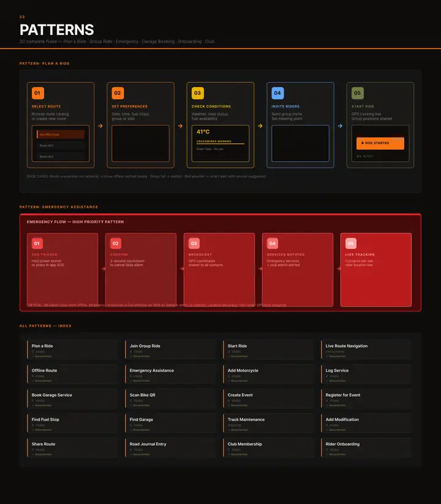Viewport: 441px width, 504px height.
Task: Click the Emergency Flow — High Priority Pattern title
Action: tap(75, 222)
